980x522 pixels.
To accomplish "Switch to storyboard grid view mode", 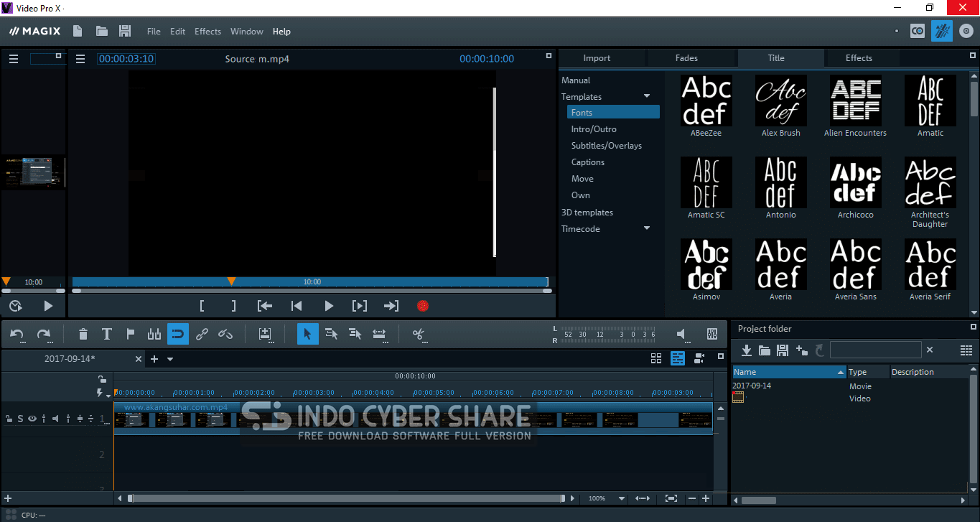I will [x=656, y=358].
